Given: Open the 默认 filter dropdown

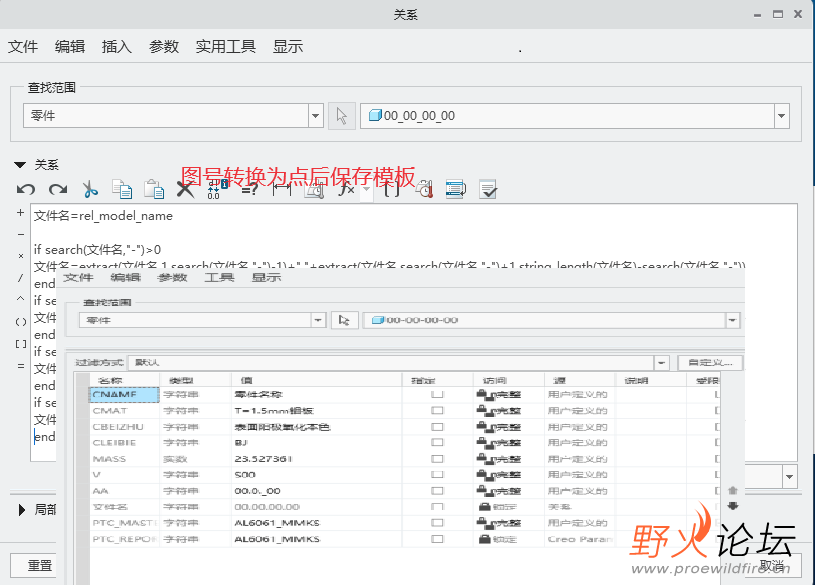Looking at the screenshot, I should pyautogui.click(x=661, y=362).
